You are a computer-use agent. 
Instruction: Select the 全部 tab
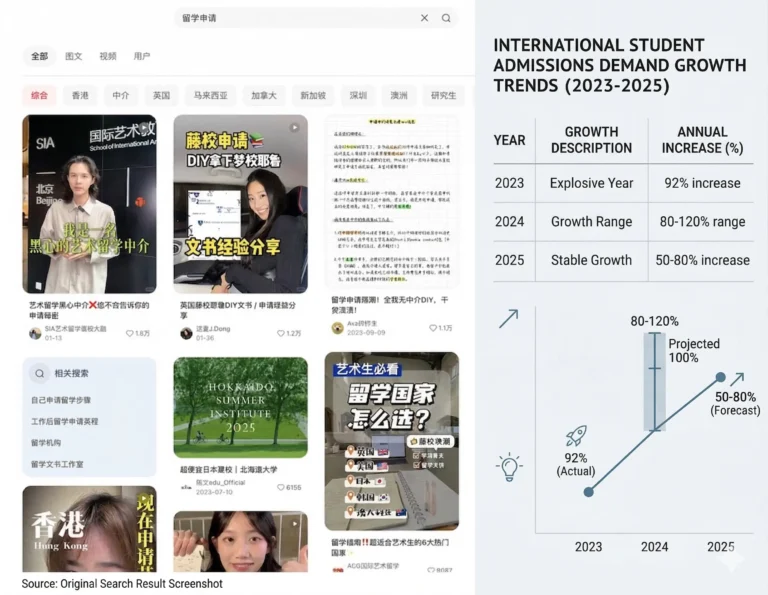pos(40,56)
